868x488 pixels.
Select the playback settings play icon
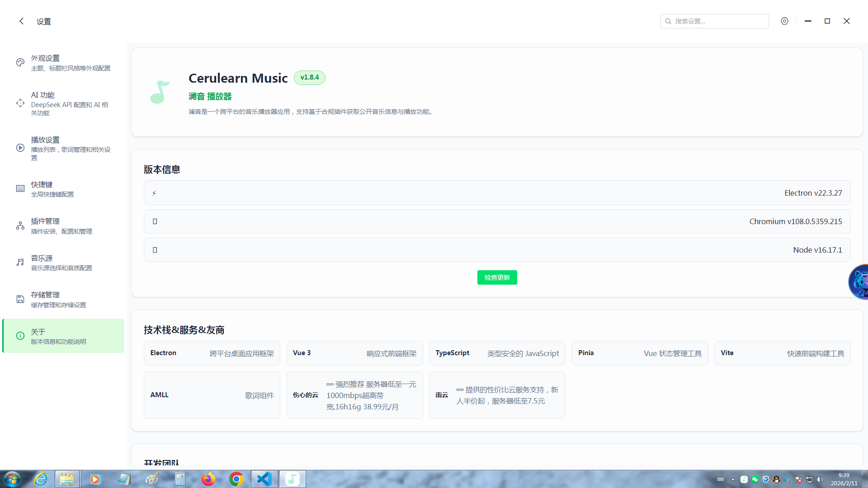[x=20, y=148]
